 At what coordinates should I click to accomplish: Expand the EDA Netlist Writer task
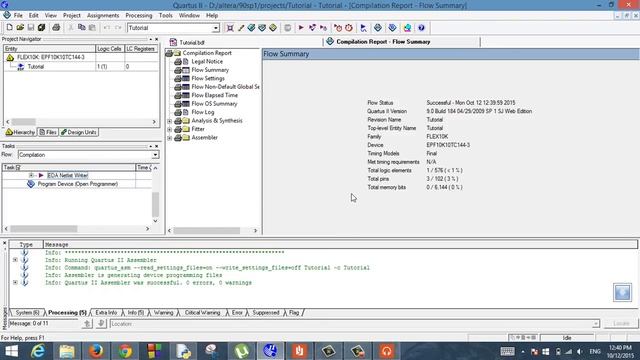tap(31, 176)
